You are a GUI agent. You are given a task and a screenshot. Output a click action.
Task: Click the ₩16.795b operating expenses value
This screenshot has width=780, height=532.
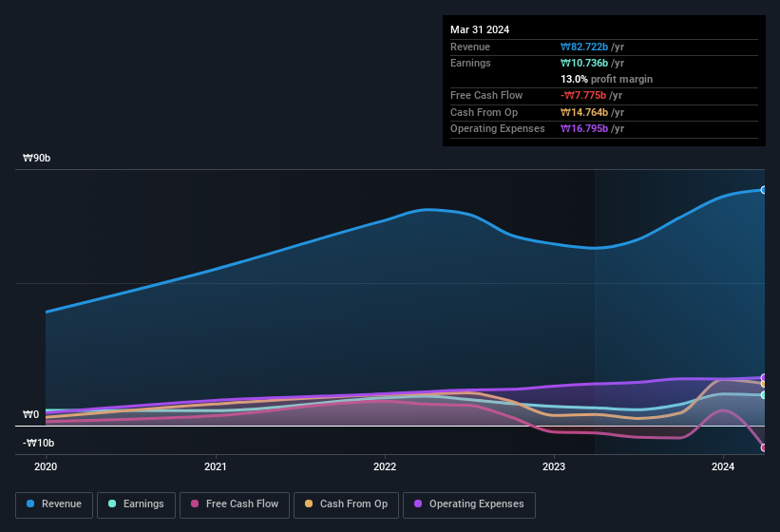(584, 129)
